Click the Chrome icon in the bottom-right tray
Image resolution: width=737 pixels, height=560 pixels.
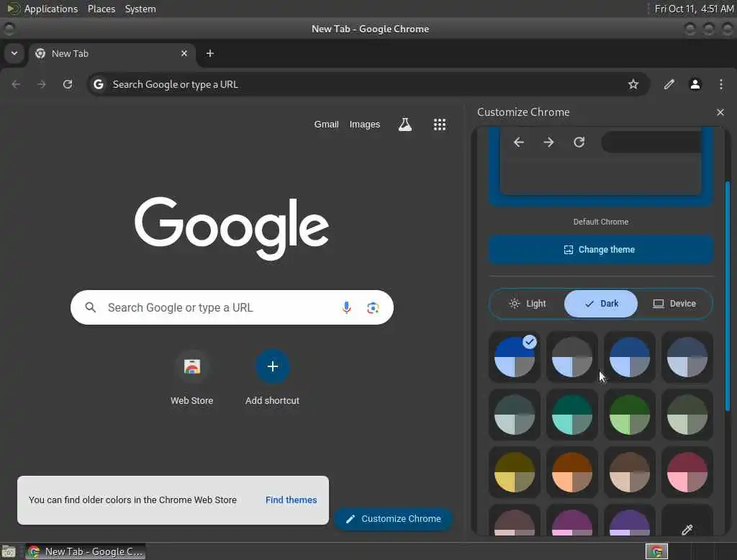tap(656, 551)
